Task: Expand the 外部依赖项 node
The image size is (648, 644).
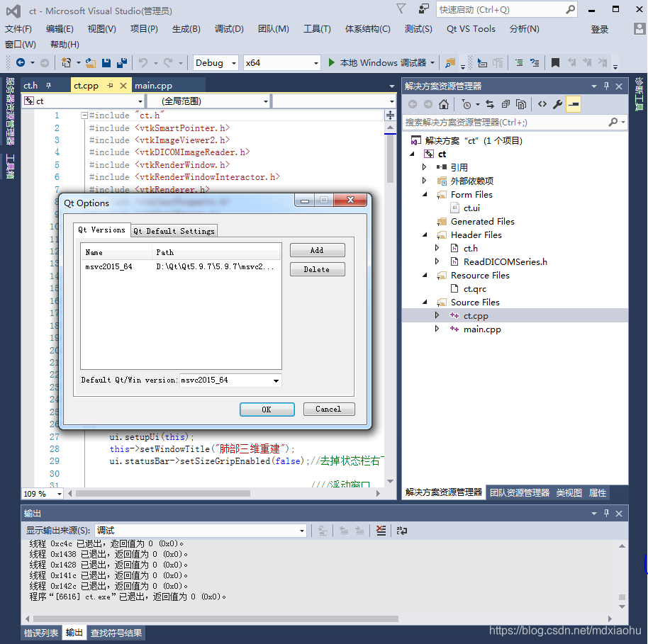Action: pyautogui.click(x=424, y=181)
